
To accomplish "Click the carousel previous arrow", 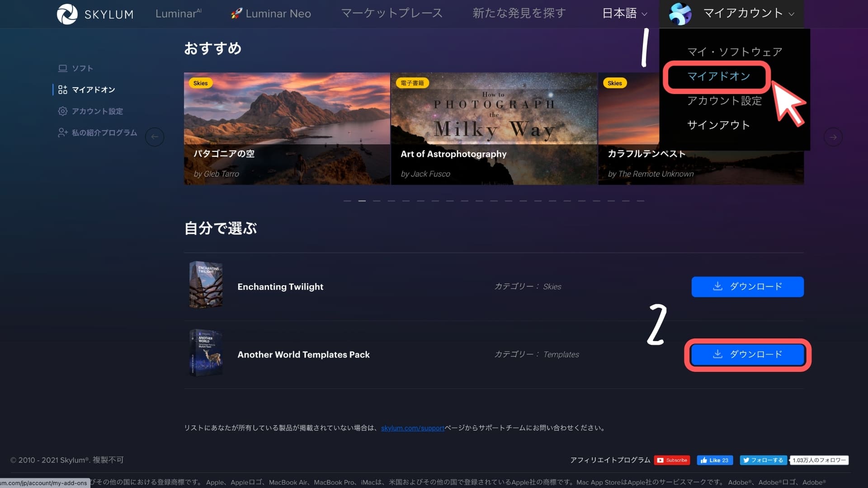I will tap(155, 137).
